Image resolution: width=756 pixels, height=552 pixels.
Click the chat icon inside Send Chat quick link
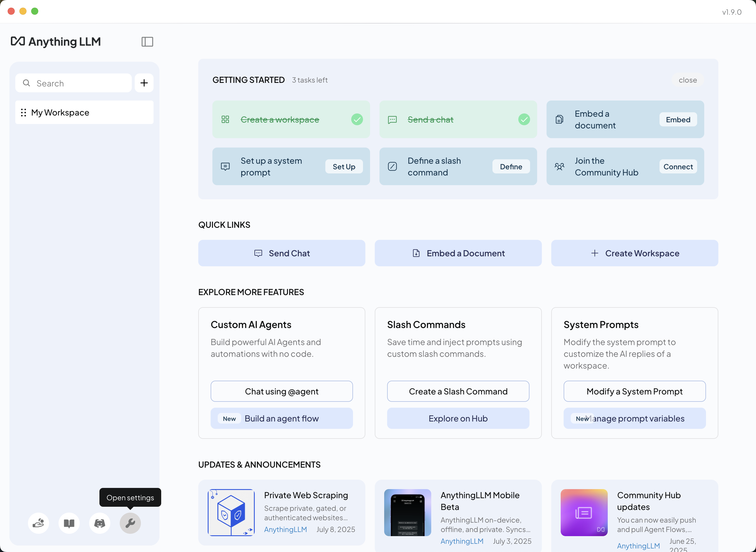coord(258,253)
